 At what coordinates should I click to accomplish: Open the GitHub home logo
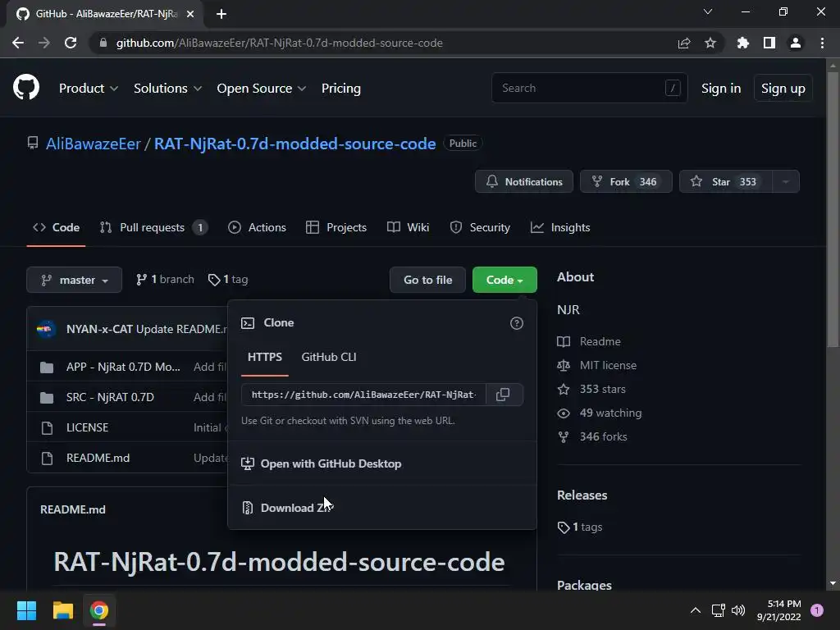click(x=26, y=87)
